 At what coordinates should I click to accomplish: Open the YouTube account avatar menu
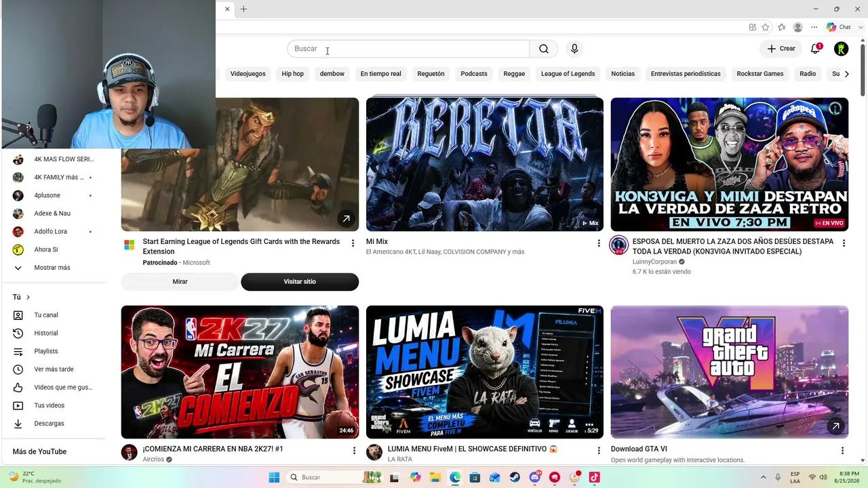tap(841, 49)
